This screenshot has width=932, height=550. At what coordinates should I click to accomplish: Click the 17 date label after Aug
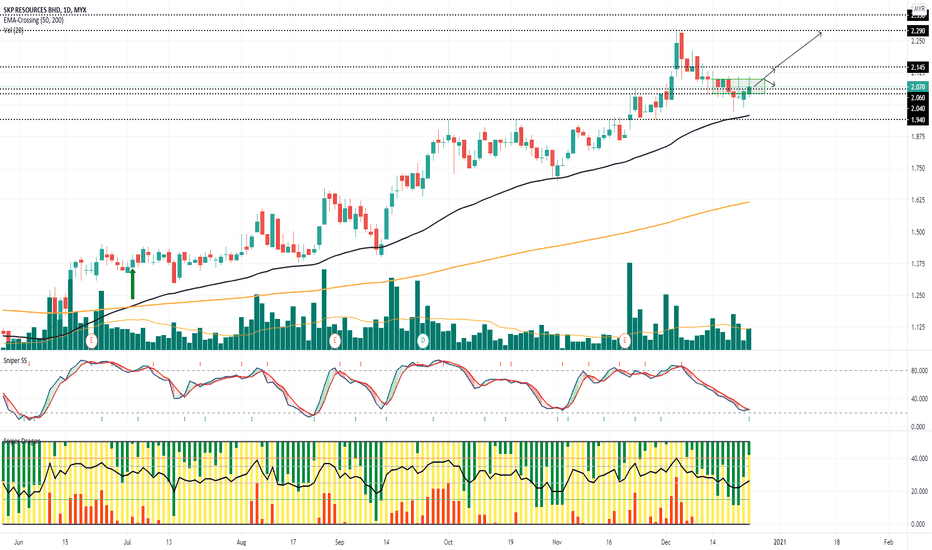click(x=293, y=542)
